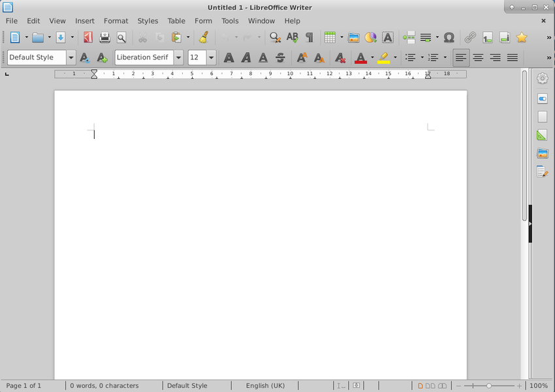Screen dimensions: 555x392
Task: Click the zoom slider handle
Action: 489,385
